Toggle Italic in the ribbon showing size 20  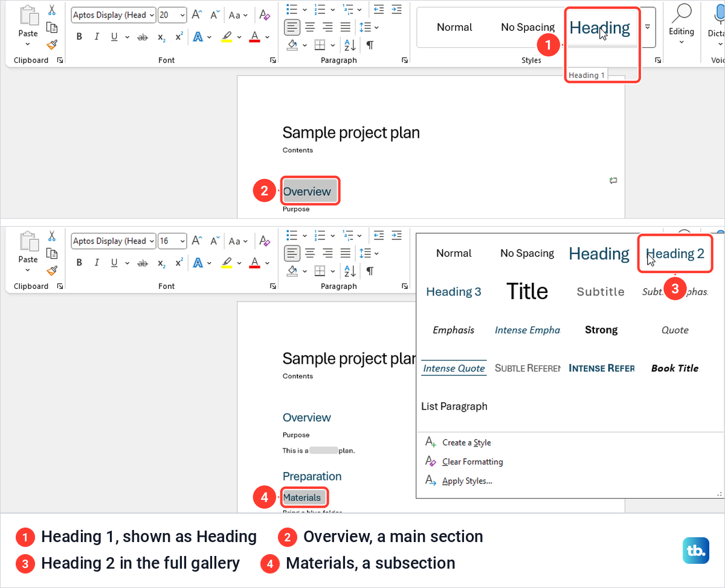click(x=97, y=37)
